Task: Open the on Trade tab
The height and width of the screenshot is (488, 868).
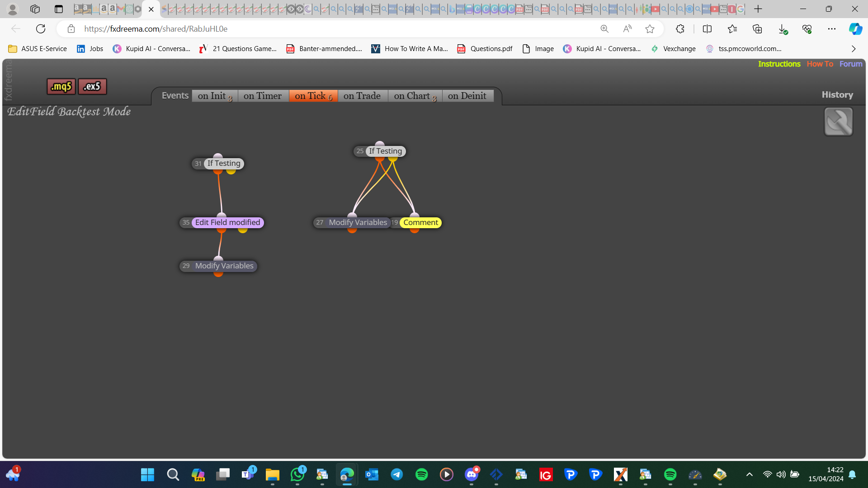Action: click(362, 96)
